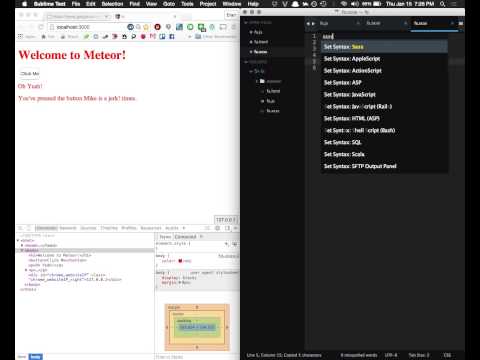Add new style rule plus icon
The image size is (480, 360).
[x=227, y=244]
